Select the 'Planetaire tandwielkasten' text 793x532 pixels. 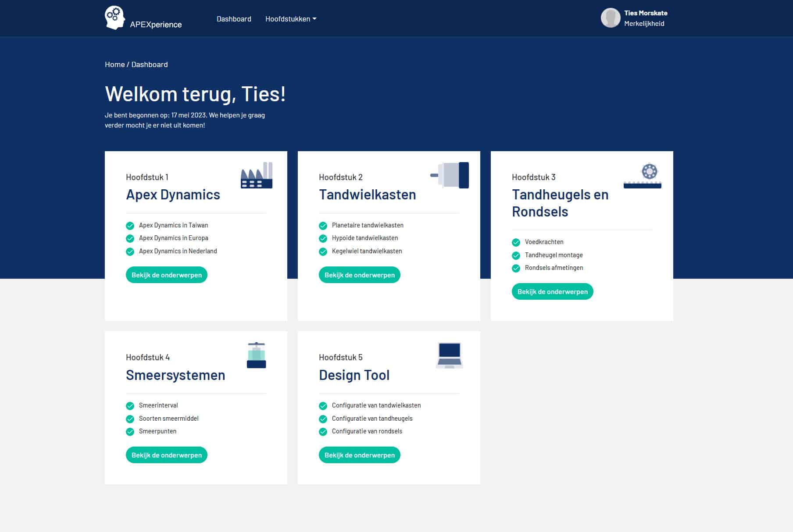tap(368, 225)
